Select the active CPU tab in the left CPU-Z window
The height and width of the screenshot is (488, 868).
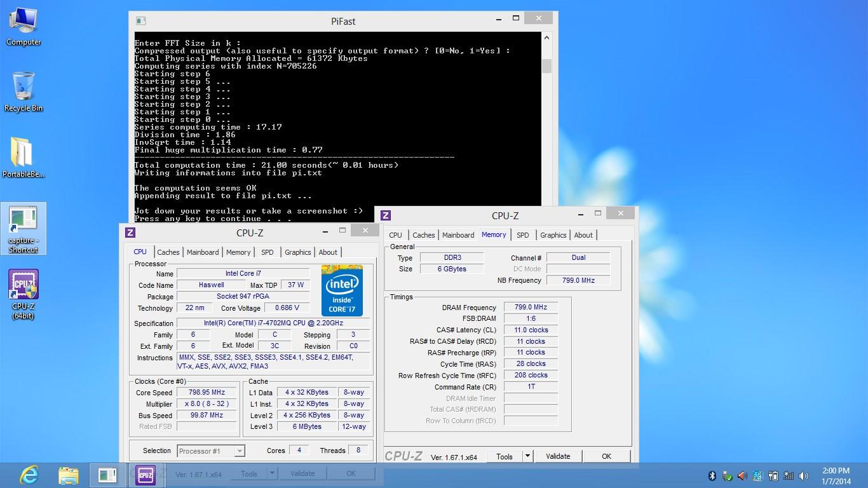140,252
